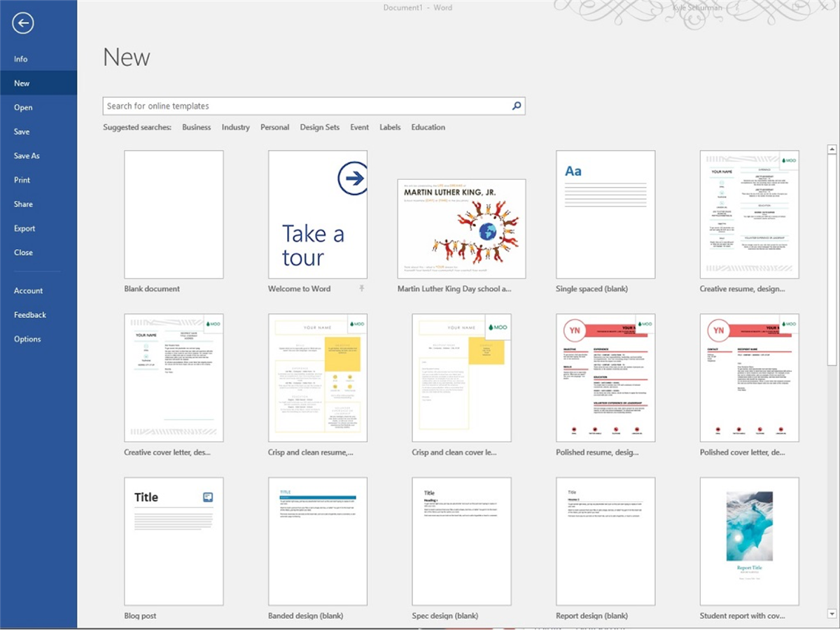The image size is (840, 630).
Task: Click the Blank document caption
Action: (x=152, y=288)
